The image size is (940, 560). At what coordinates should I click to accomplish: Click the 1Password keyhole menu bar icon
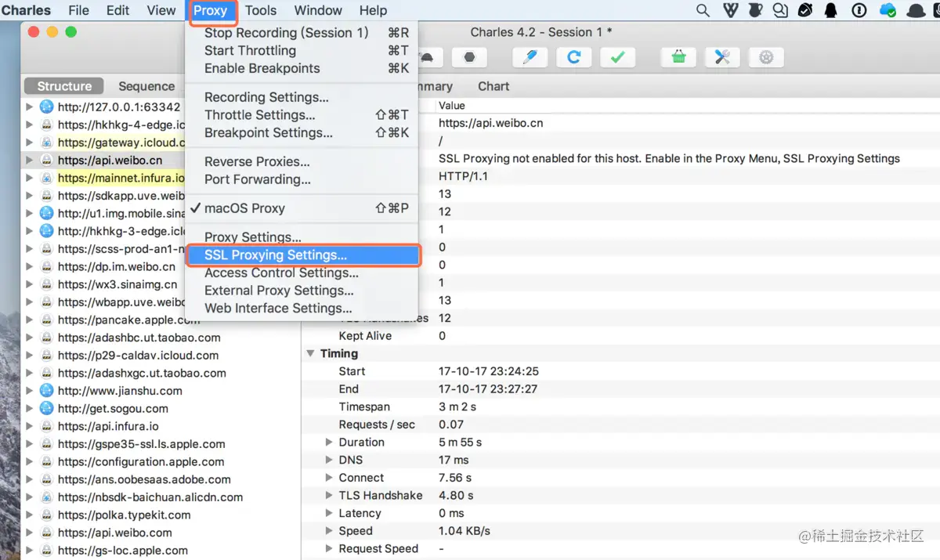tap(859, 10)
